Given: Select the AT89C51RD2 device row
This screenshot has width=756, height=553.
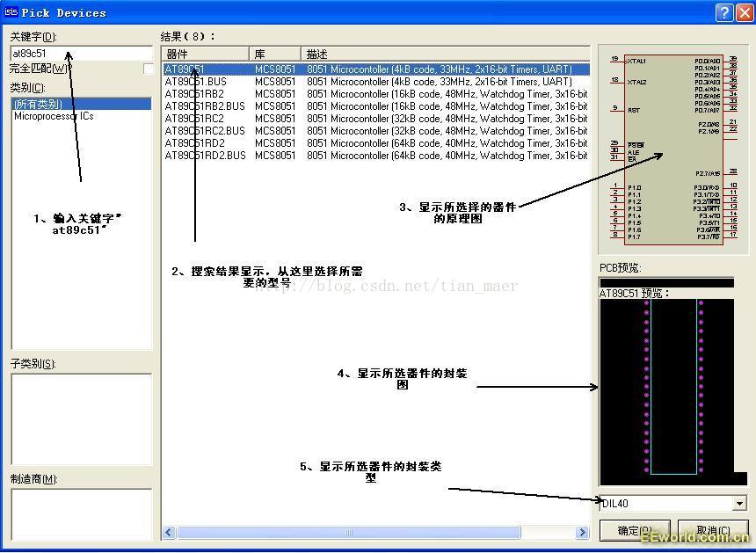Looking at the screenshot, I should click(x=376, y=143).
